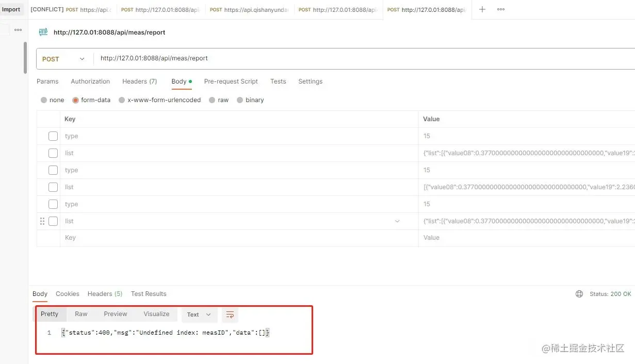
Task: Click the value cell starting [{"value08":0.377
Action: [527, 187]
